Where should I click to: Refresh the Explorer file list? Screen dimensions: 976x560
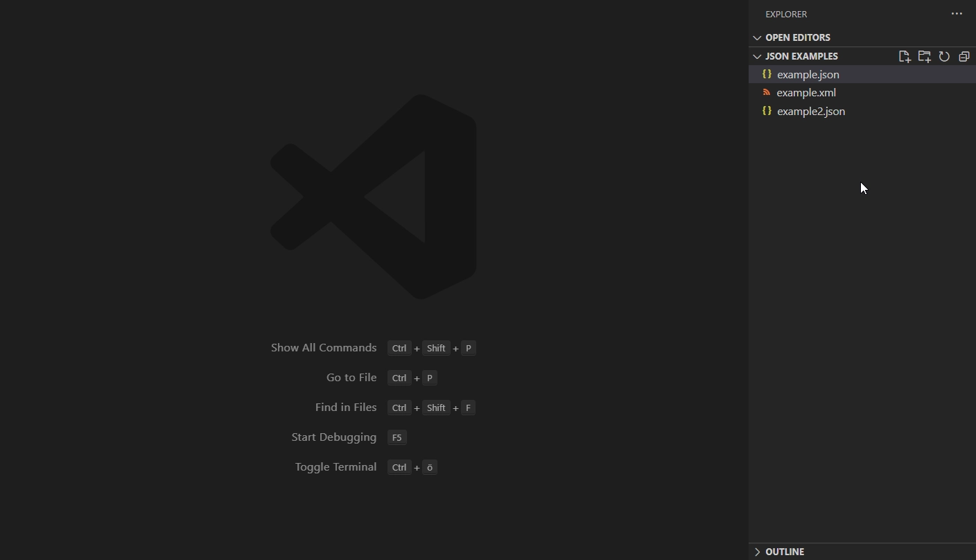pyautogui.click(x=944, y=57)
